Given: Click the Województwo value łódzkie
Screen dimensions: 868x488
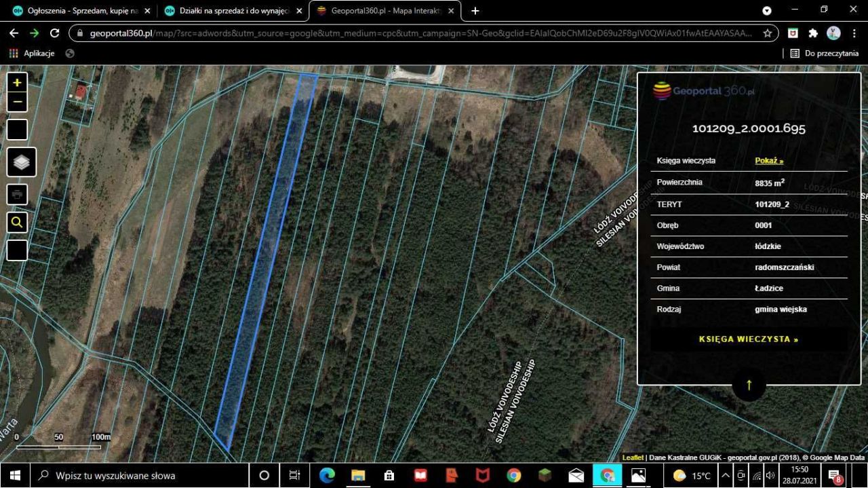Looking at the screenshot, I should click(x=768, y=246).
